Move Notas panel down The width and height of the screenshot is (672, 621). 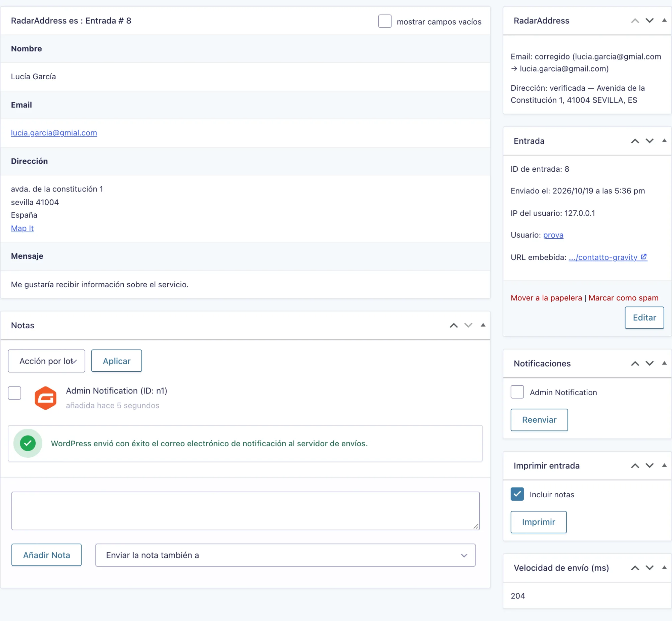[468, 325]
